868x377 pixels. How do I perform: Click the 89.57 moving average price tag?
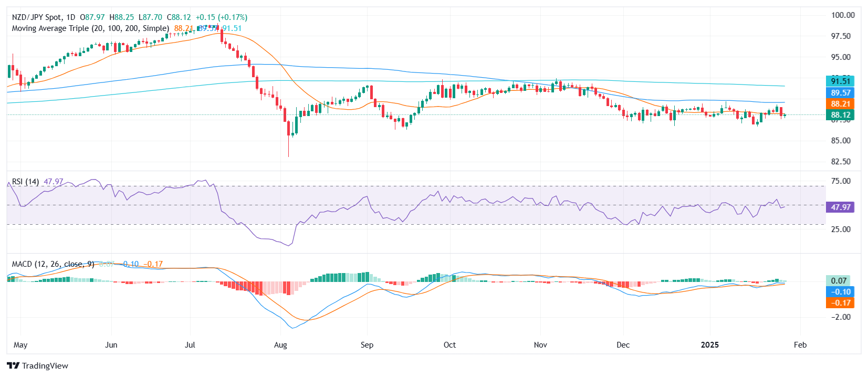pyautogui.click(x=840, y=92)
